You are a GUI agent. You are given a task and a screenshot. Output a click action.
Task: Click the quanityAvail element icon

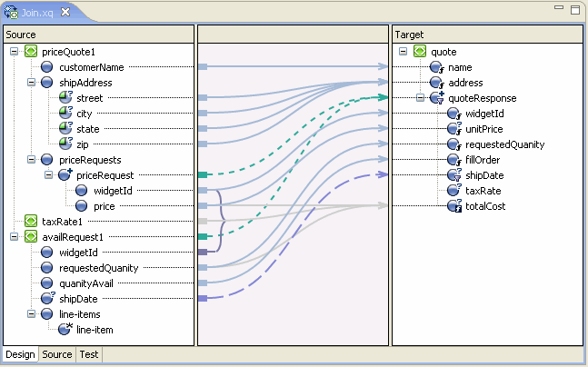47,283
